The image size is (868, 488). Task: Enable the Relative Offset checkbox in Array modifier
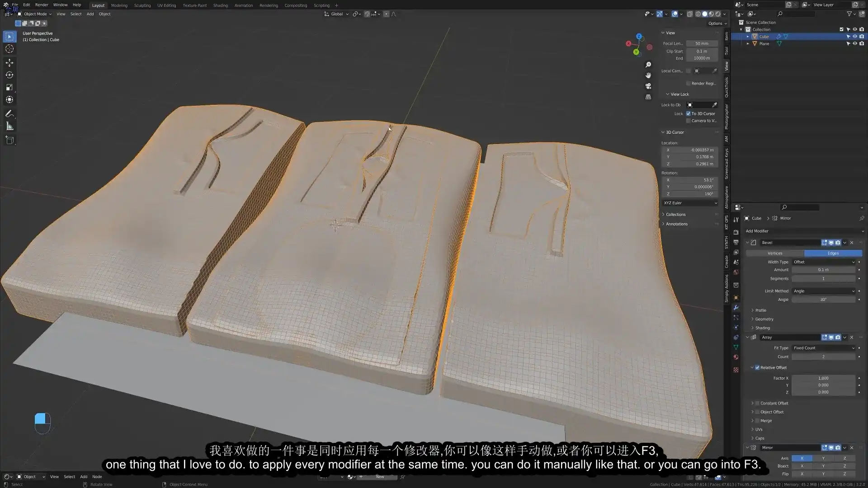click(757, 367)
